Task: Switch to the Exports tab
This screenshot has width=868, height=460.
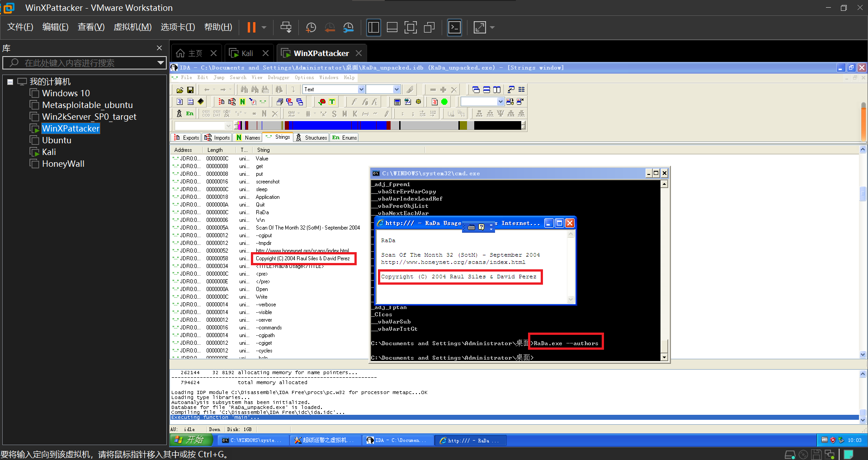Action: [x=186, y=137]
